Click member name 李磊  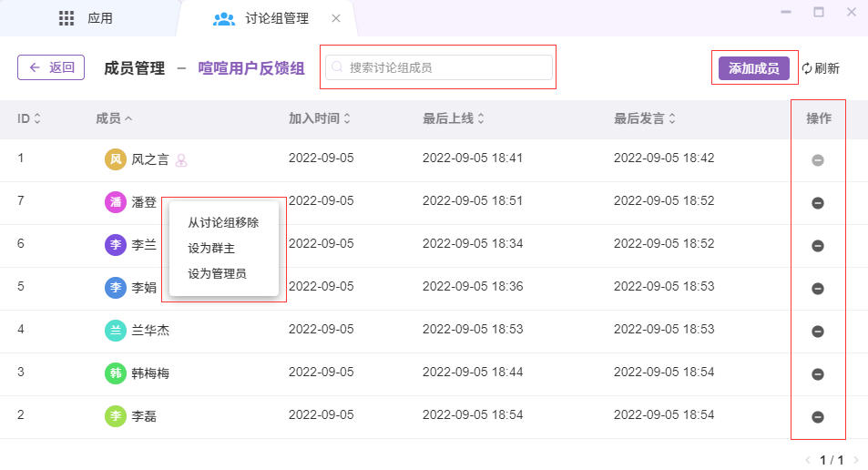click(x=144, y=415)
